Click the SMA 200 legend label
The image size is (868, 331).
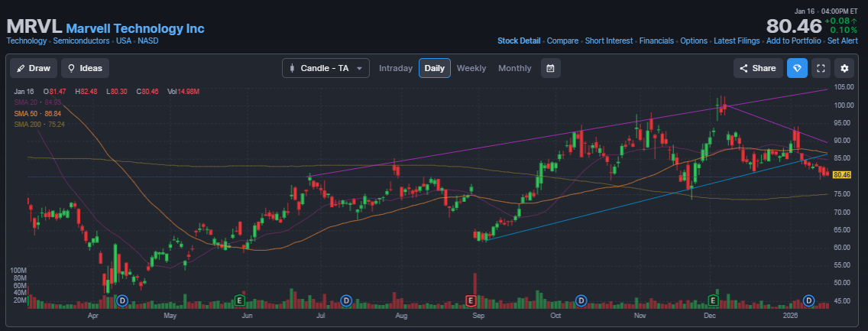(39, 124)
